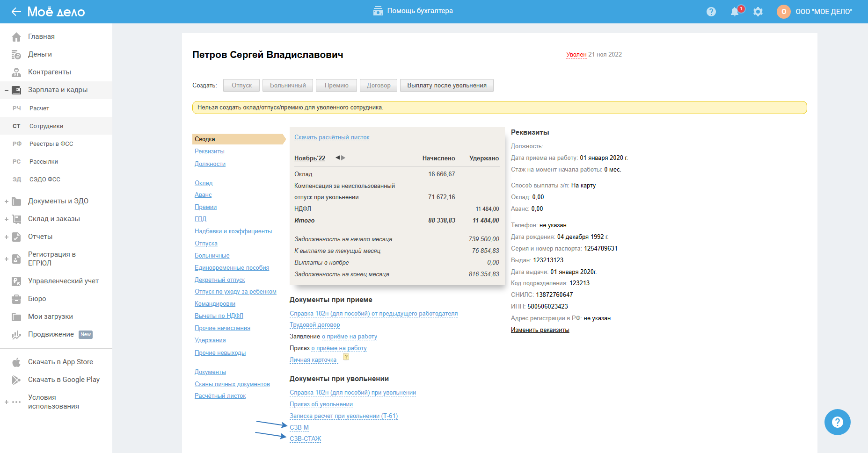Open the company account avatar

point(784,12)
